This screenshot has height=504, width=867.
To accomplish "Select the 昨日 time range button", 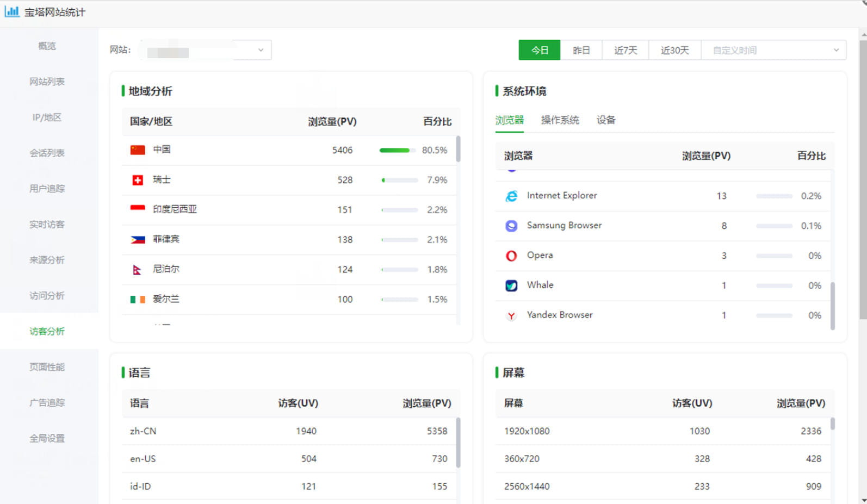I will click(581, 50).
